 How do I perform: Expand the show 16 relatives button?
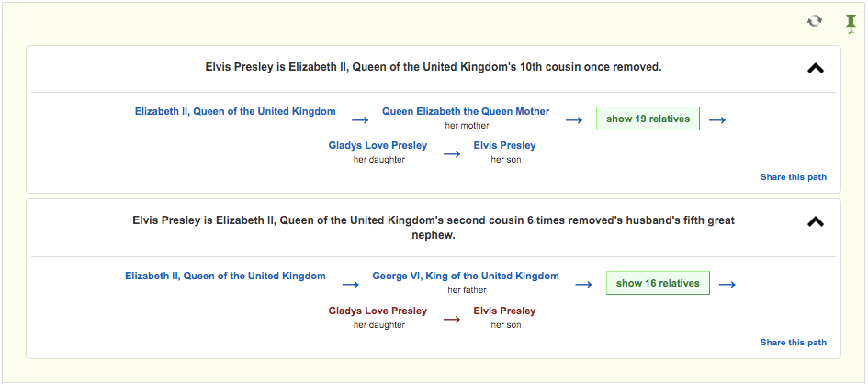tap(658, 283)
